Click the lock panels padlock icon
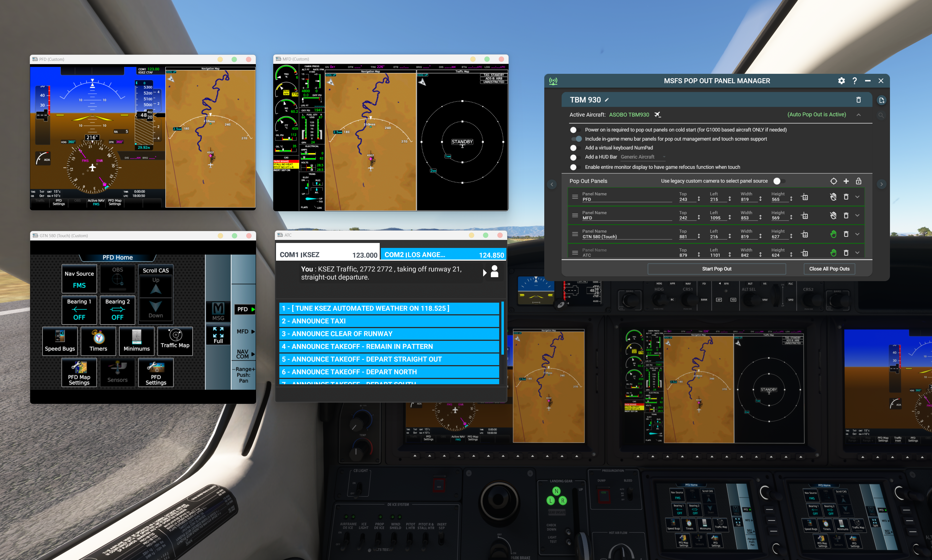The height and width of the screenshot is (560, 932). pyautogui.click(x=858, y=181)
